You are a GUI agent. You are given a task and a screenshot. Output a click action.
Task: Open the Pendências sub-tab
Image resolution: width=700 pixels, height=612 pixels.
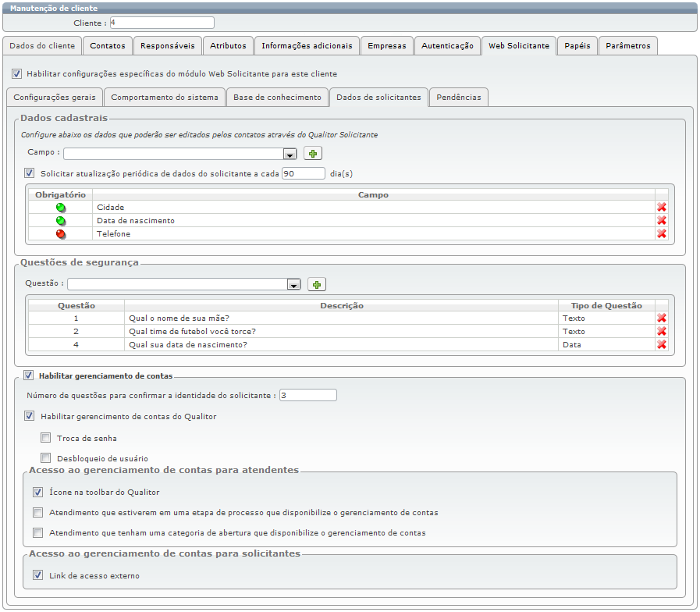click(x=459, y=98)
